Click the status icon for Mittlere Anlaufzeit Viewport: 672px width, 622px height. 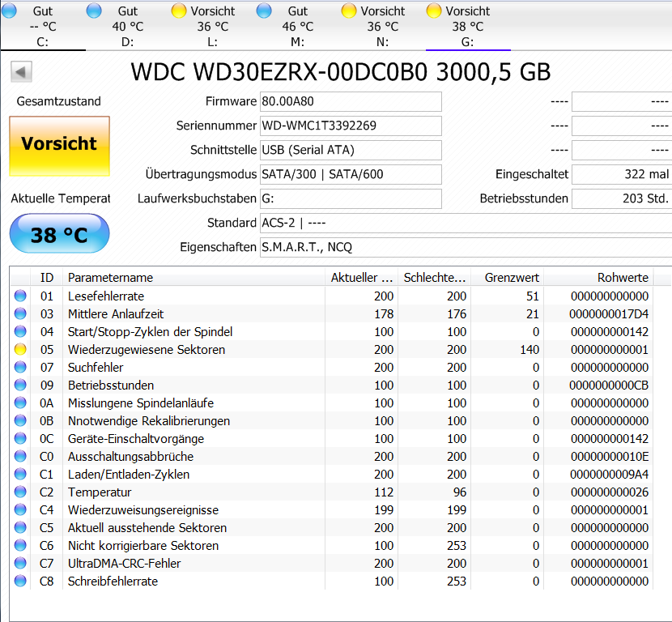(x=20, y=313)
